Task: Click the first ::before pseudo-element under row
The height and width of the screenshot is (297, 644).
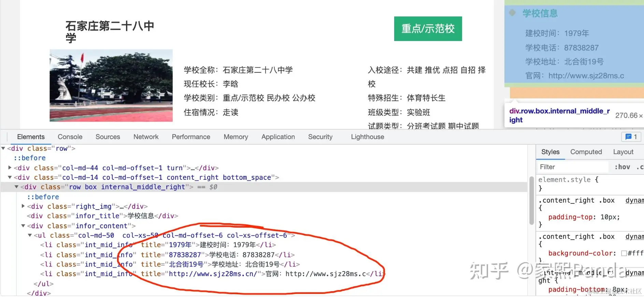Action: click(30, 158)
